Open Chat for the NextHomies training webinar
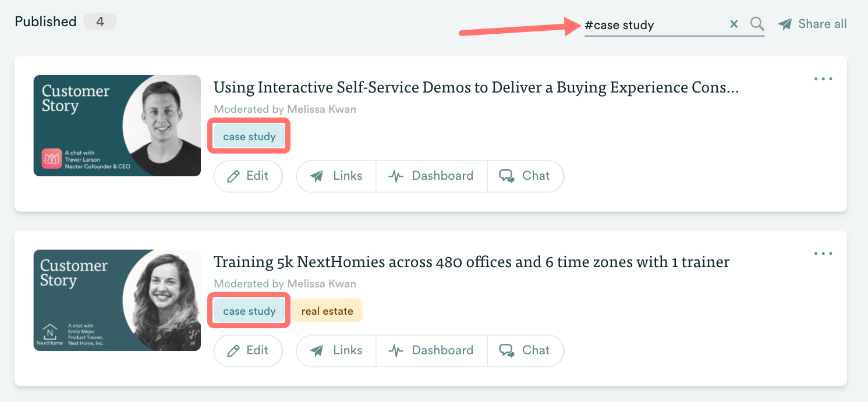868x402 pixels. click(525, 350)
